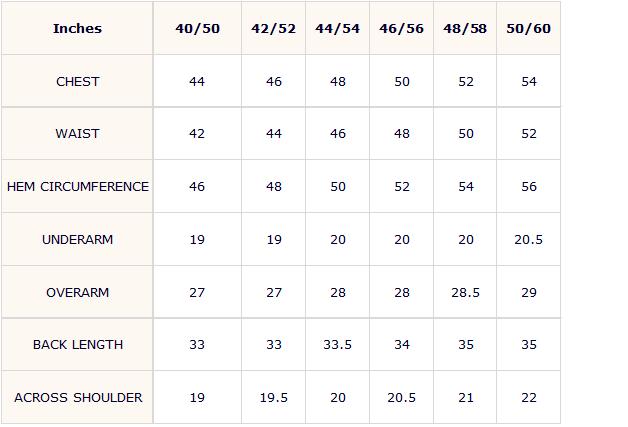628x427 pixels.
Task: Select the 56 hem circumference value
Action: click(x=529, y=186)
